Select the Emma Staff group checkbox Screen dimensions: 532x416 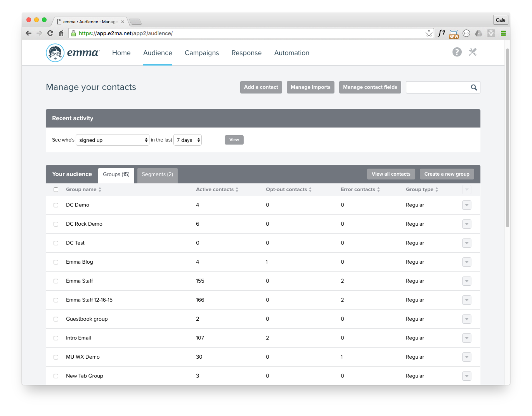[x=56, y=281]
